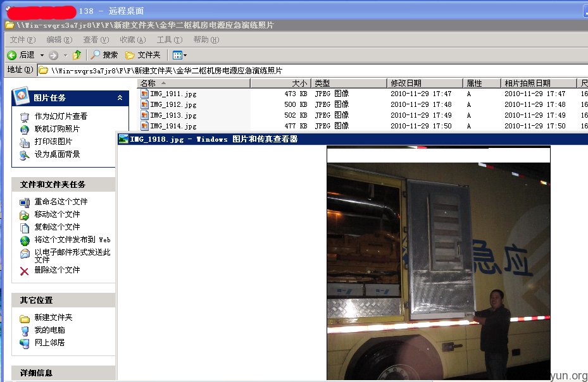Click the red X delete icon
This screenshot has height=382, width=588.
pyautogui.click(x=25, y=271)
